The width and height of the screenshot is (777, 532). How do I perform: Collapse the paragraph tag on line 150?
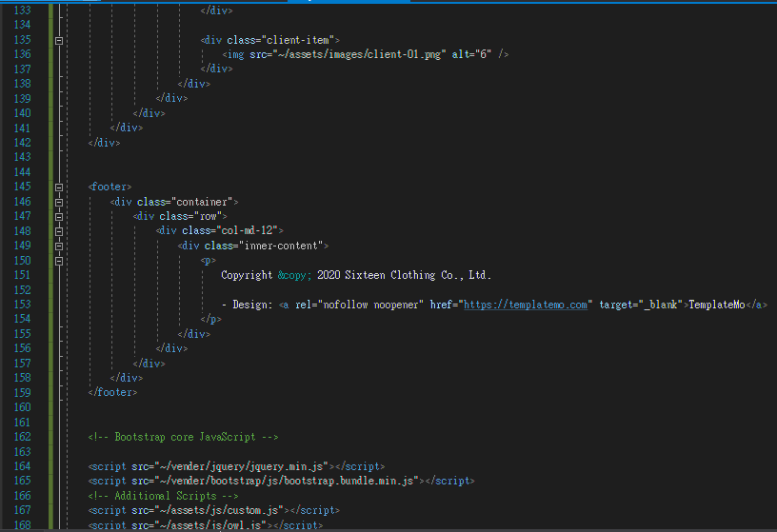59,261
